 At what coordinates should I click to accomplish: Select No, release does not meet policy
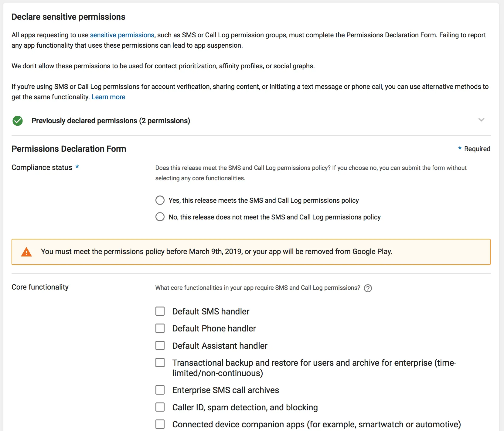pyautogui.click(x=160, y=217)
